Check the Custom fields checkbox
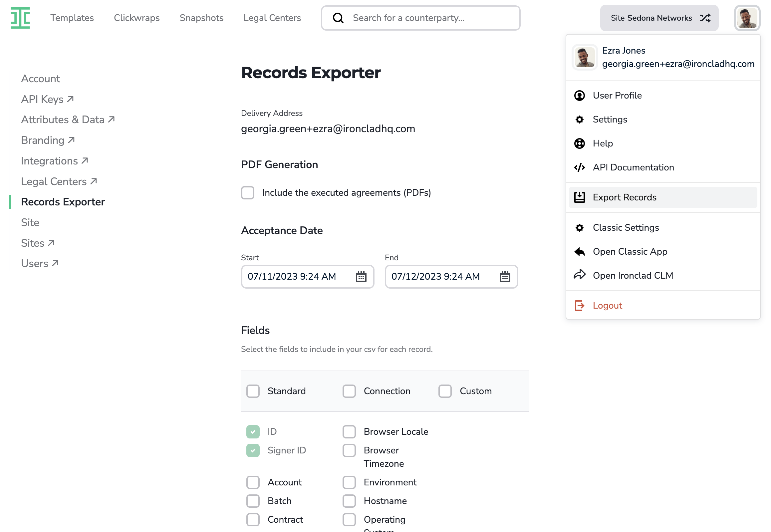This screenshot has height=532, width=771. pos(445,391)
